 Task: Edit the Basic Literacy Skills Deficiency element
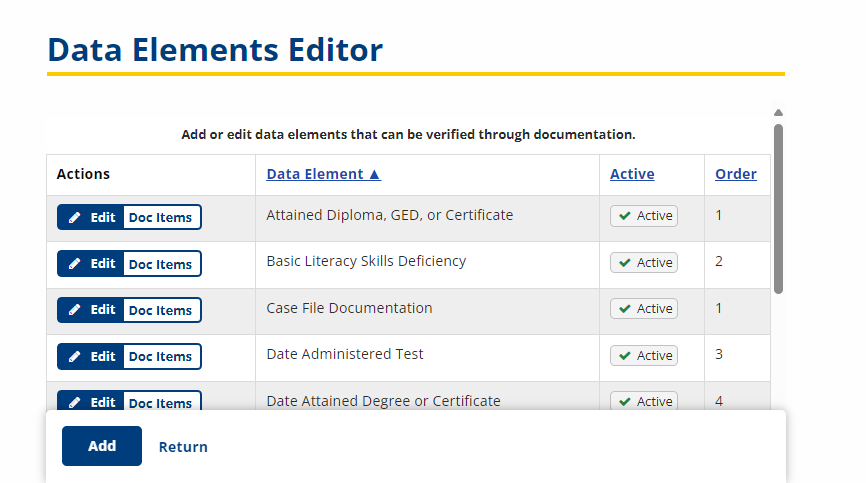[90, 263]
